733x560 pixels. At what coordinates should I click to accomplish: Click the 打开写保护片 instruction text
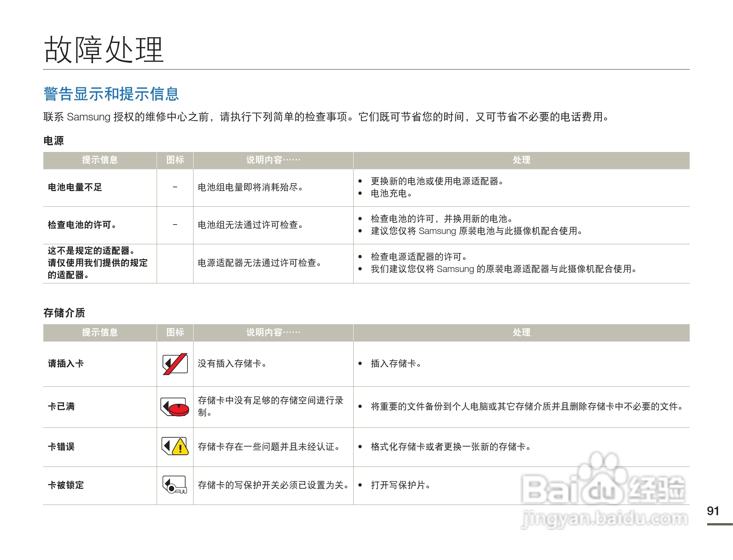click(400, 485)
